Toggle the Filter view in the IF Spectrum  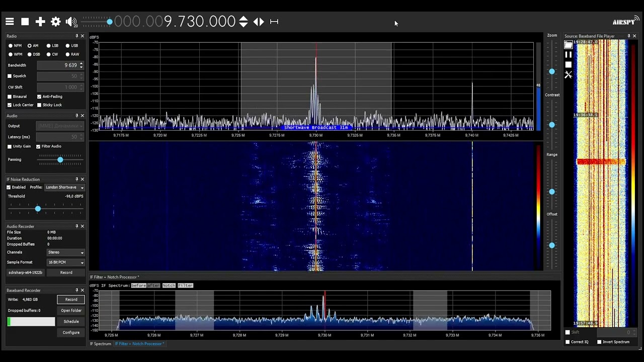[185, 286]
